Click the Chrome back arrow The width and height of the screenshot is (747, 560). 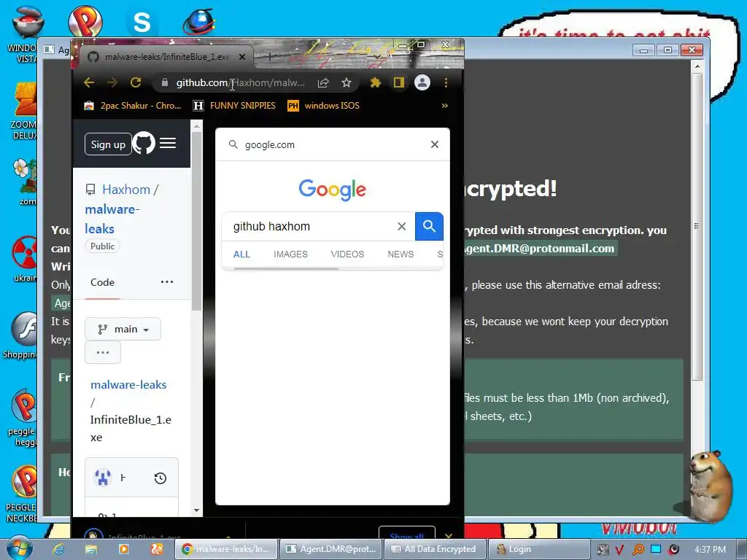[88, 82]
